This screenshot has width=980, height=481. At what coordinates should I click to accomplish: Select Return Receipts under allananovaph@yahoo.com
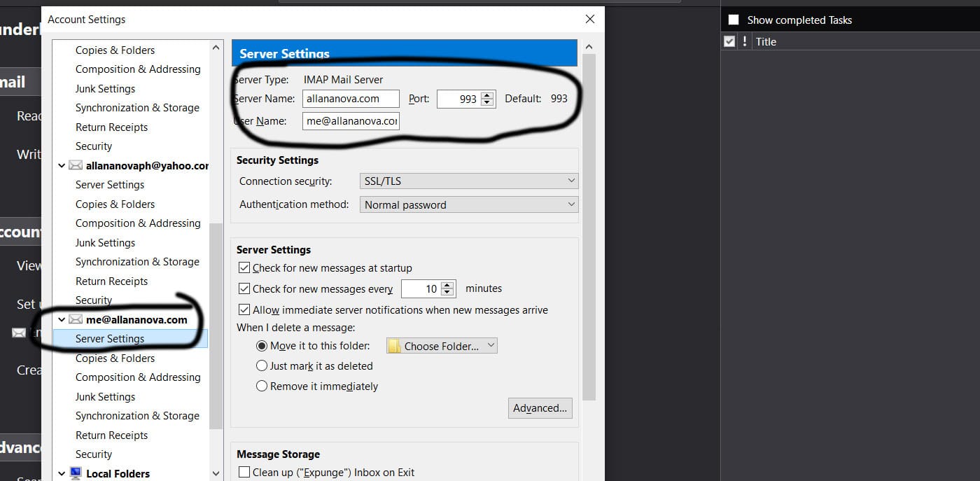click(111, 281)
